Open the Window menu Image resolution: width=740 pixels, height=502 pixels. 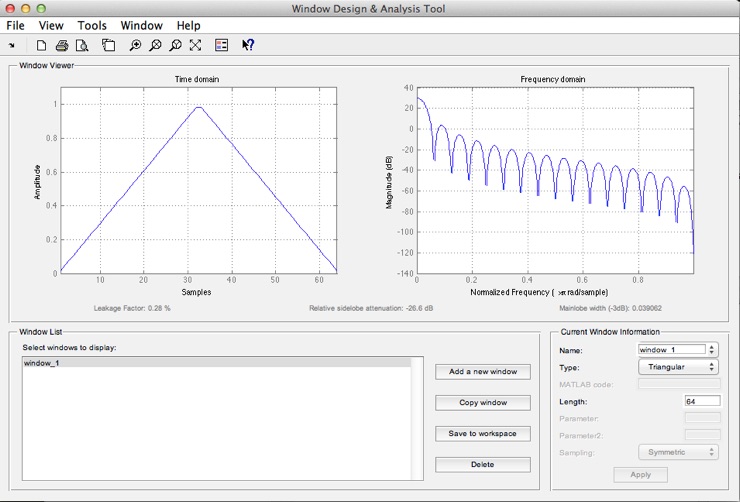point(142,25)
